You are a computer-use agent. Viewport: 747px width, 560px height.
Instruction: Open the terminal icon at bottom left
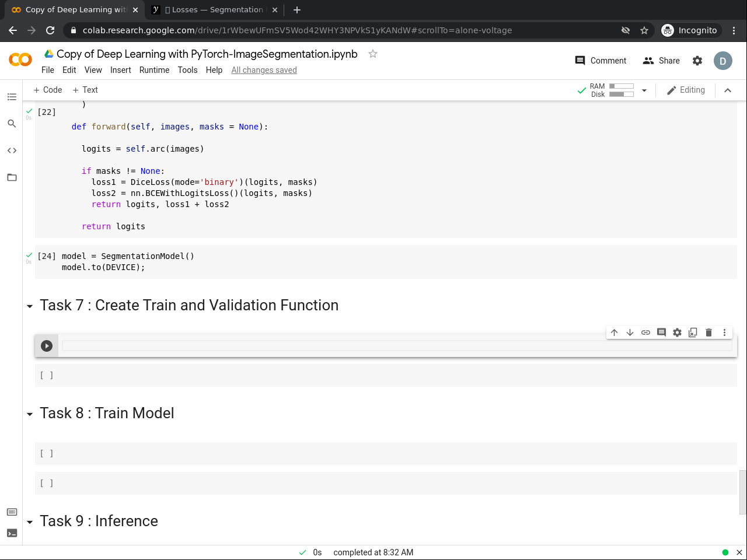[12, 533]
